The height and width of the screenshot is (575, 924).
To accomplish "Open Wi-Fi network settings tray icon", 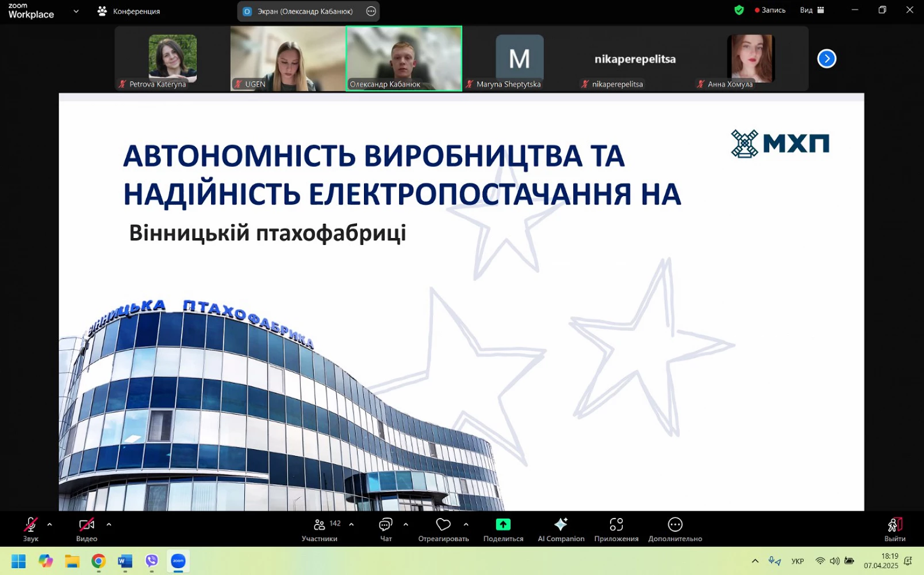I will tap(821, 561).
